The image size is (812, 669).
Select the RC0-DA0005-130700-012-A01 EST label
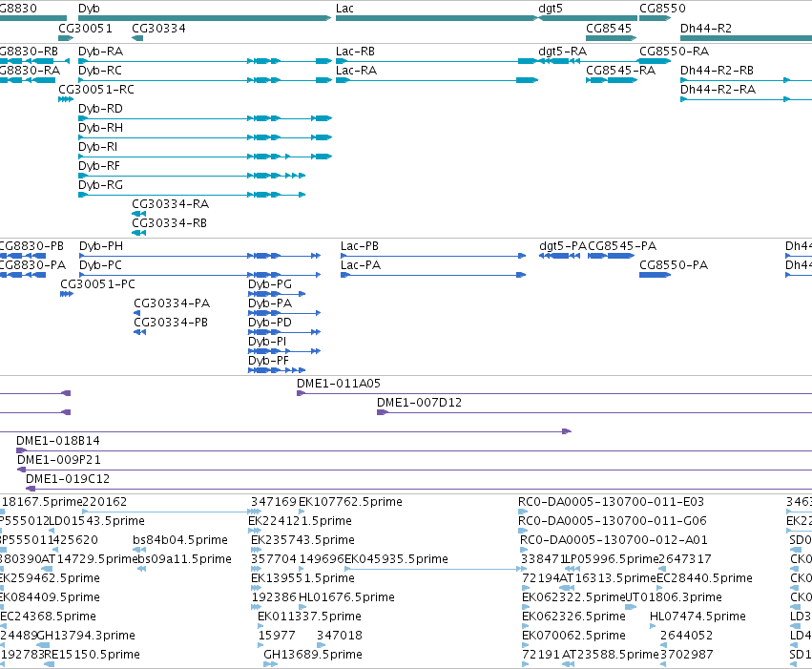[614, 540]
